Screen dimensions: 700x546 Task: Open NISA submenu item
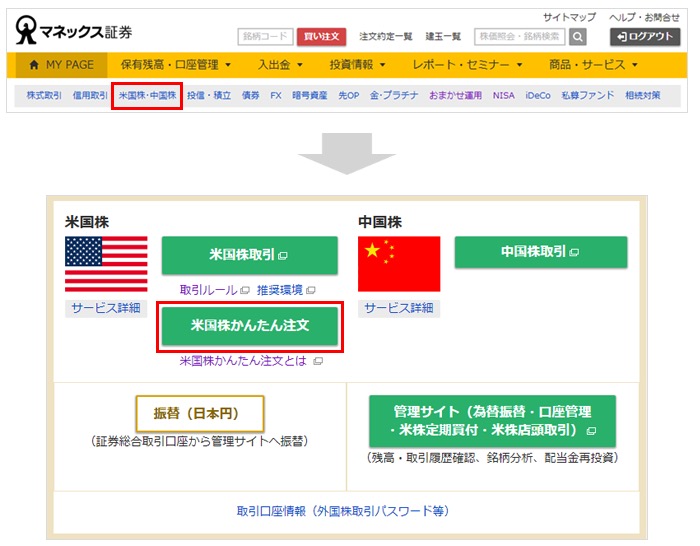click(504, 95)
